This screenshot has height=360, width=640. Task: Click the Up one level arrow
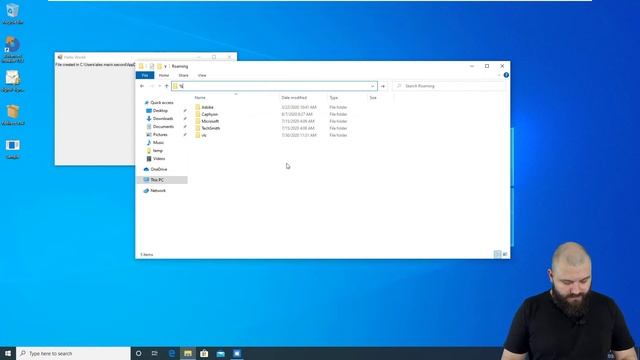167,86
